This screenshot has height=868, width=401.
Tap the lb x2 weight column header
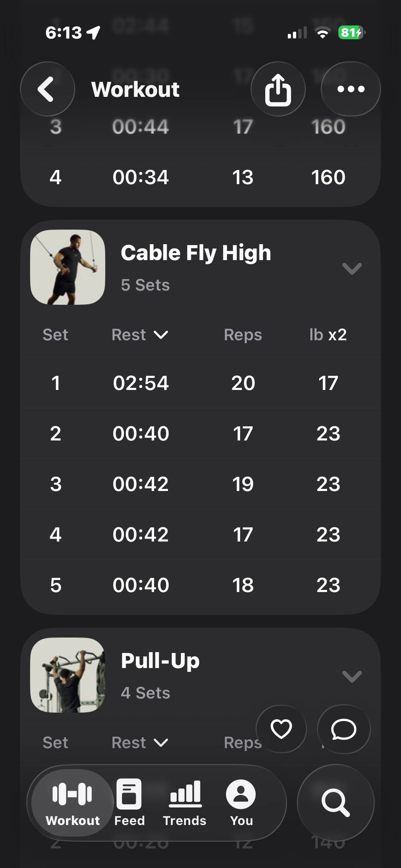tap(328, 335)
